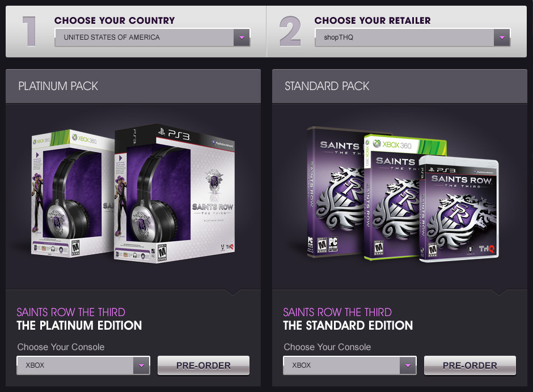Click the Xbox 360 Platinum Pack box
This screenshot has height=392, width=533.
coord(73,193)
